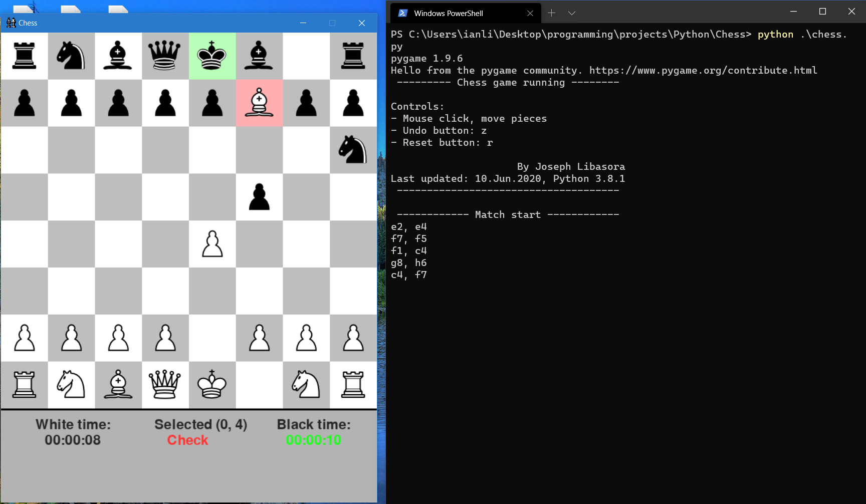This screenshot has height=504, width=866.
Task: Select the white king
Action: (x=212, y=385)
